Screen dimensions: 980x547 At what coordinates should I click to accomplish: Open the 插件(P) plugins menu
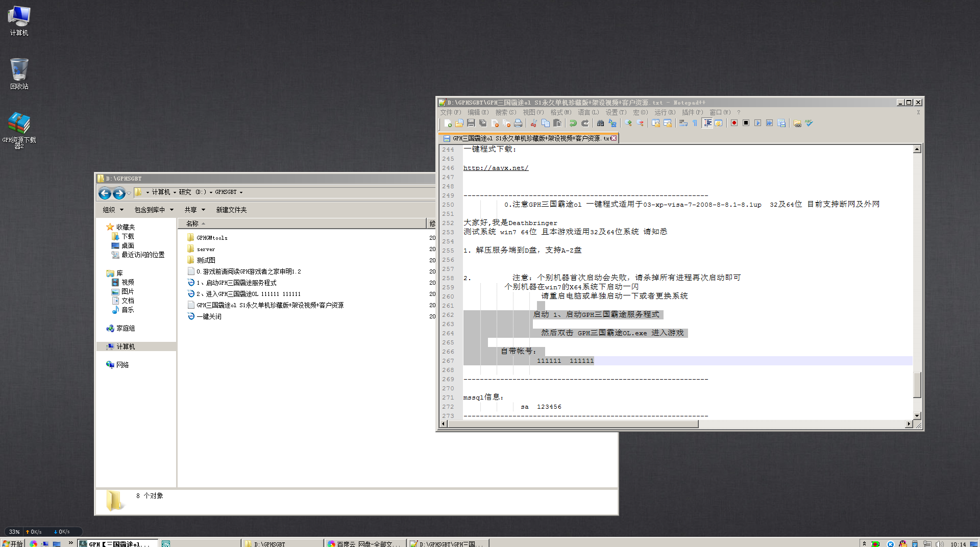coord(692,112)
